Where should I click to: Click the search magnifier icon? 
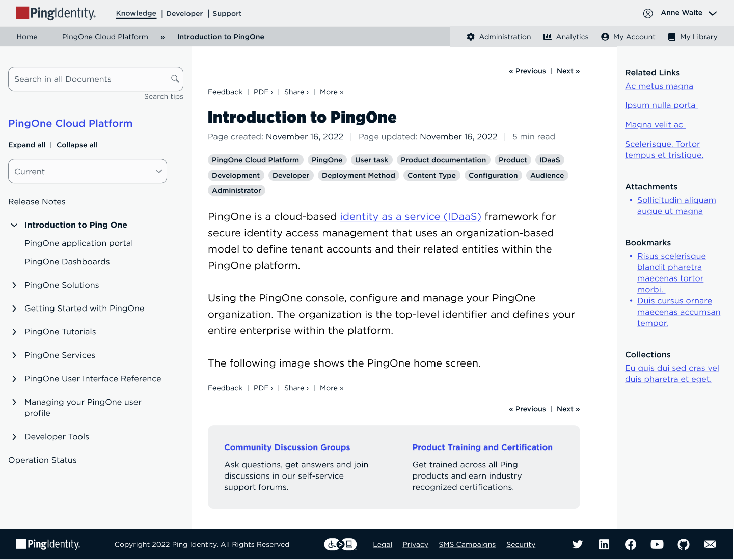(x=175, y=79)
